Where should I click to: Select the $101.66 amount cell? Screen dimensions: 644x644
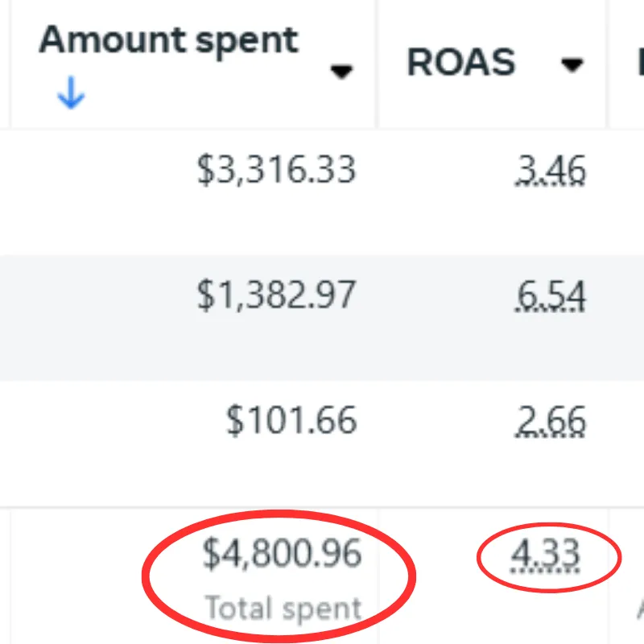pyautogui.click(x=291, y=420)
